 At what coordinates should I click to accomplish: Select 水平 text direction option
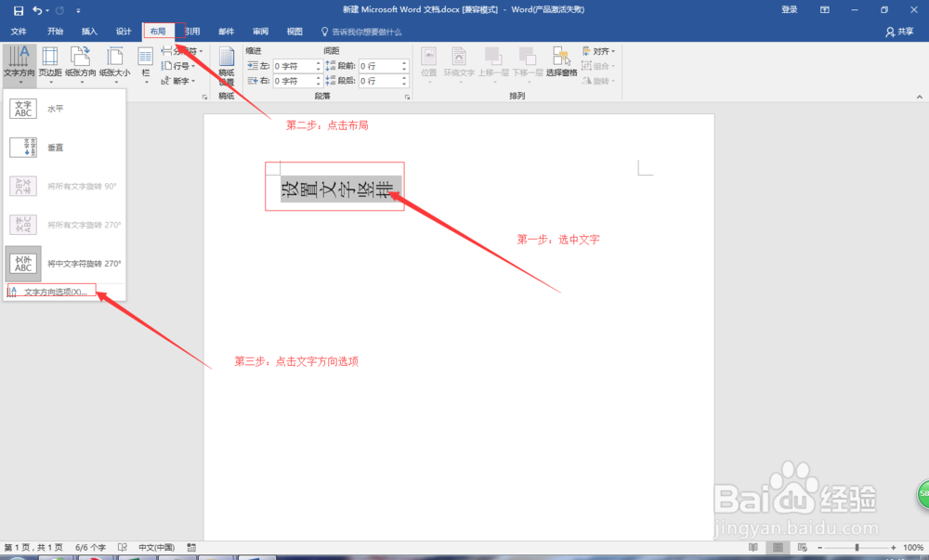(56, 109)
